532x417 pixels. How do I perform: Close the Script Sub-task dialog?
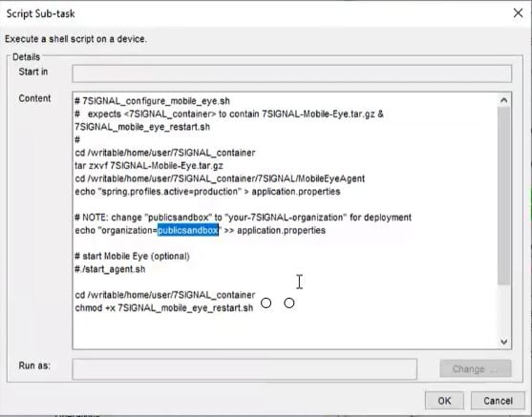pyautogui.click(x=518, y=13)
